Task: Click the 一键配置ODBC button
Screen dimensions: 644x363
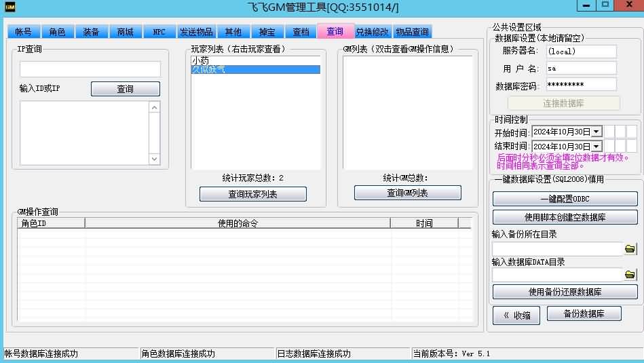Action: click(565, 199)
